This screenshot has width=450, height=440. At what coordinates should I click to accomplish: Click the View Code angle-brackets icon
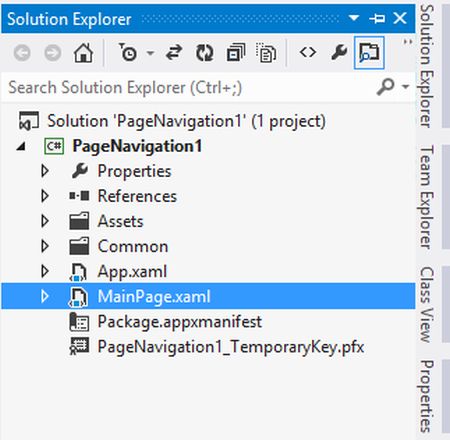(x=308, y=52)
